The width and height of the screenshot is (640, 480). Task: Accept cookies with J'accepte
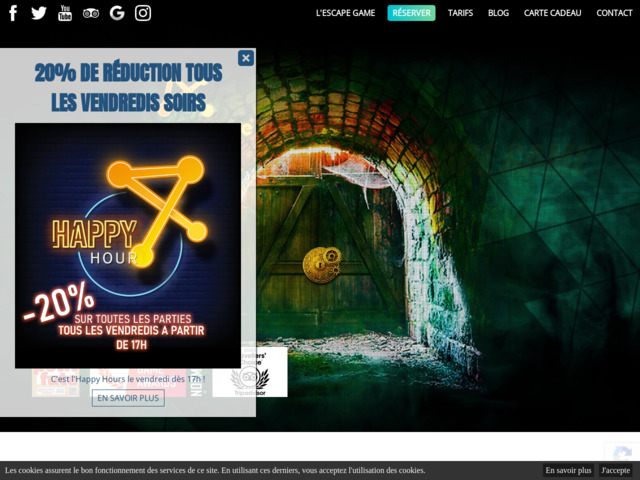616,470
